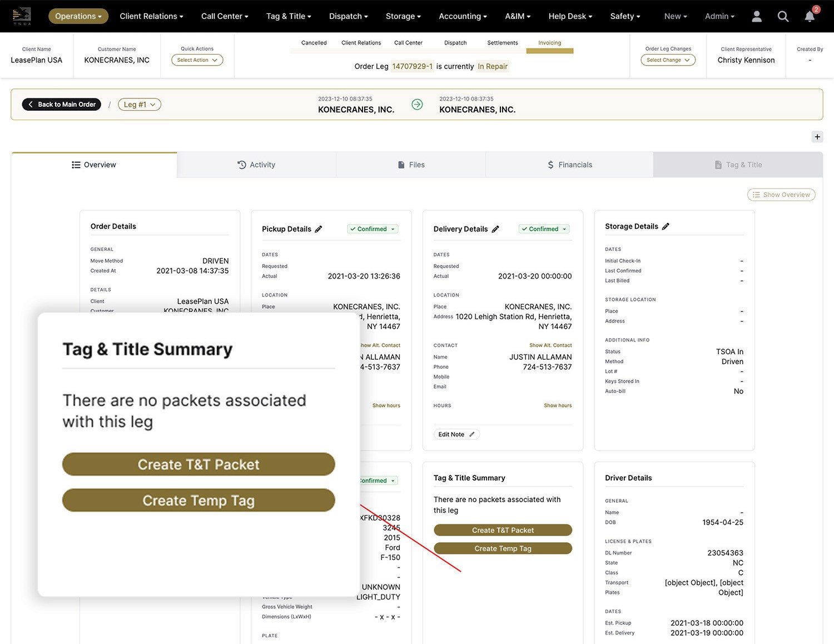
Task: Open the Help Desk menu
Action: tap(570, 16)
